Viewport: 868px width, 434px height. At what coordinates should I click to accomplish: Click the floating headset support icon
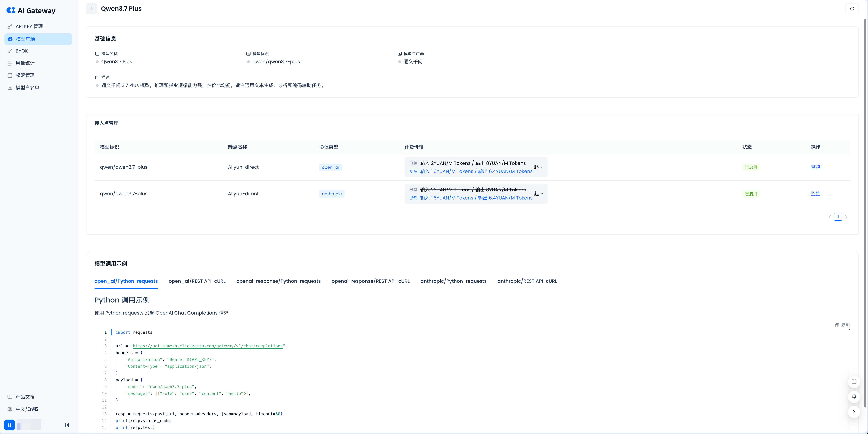(854, 397)
